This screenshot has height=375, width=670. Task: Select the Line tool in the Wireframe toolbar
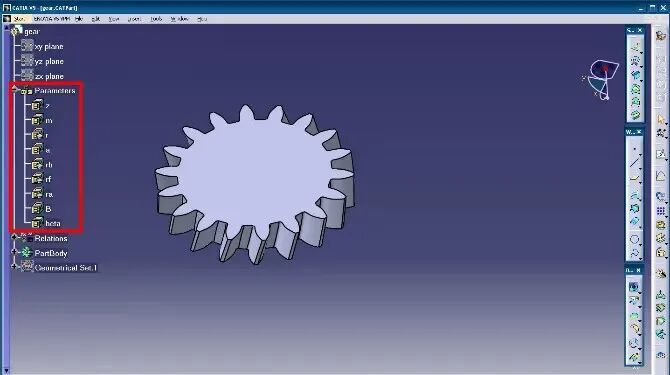point(635,162)
